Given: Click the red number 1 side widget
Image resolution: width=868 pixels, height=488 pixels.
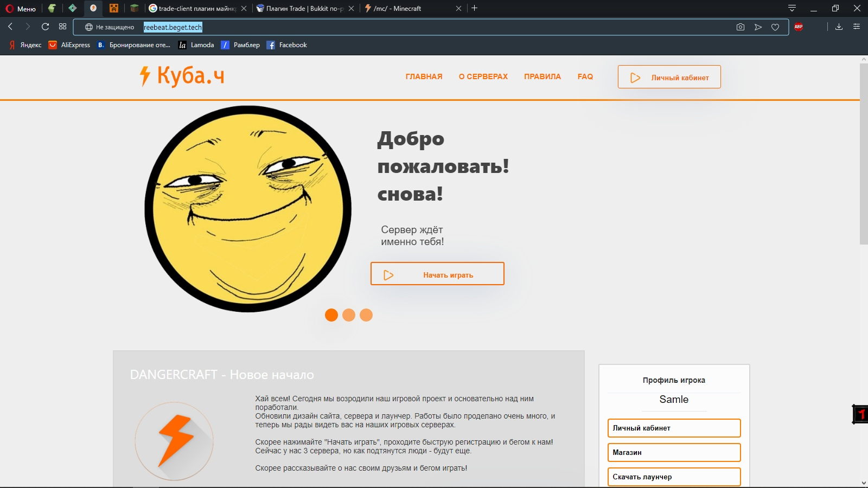Looking at the screenshot, I should click(x=860, y=415).
